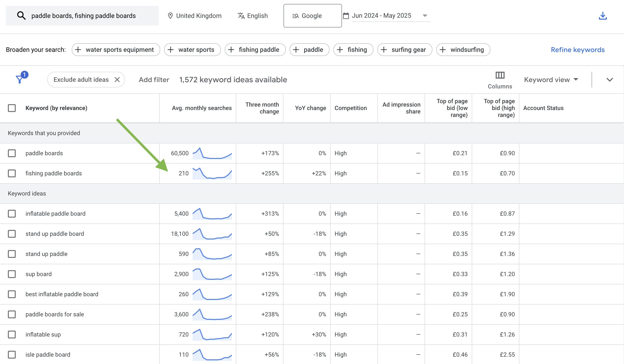Click fishing paddle boards trend sparkline
Viewport: 624px width, 364px height.
click(x=212, y=173)
